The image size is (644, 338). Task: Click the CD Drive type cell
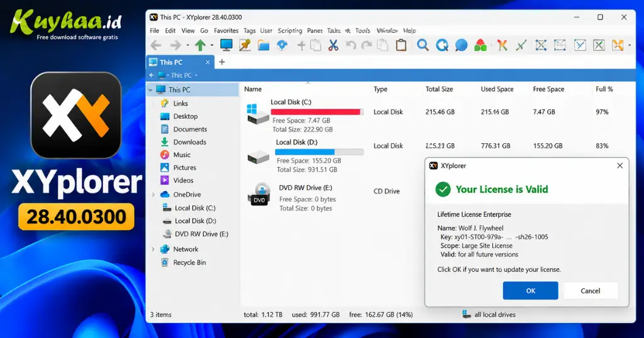(387, 191)
